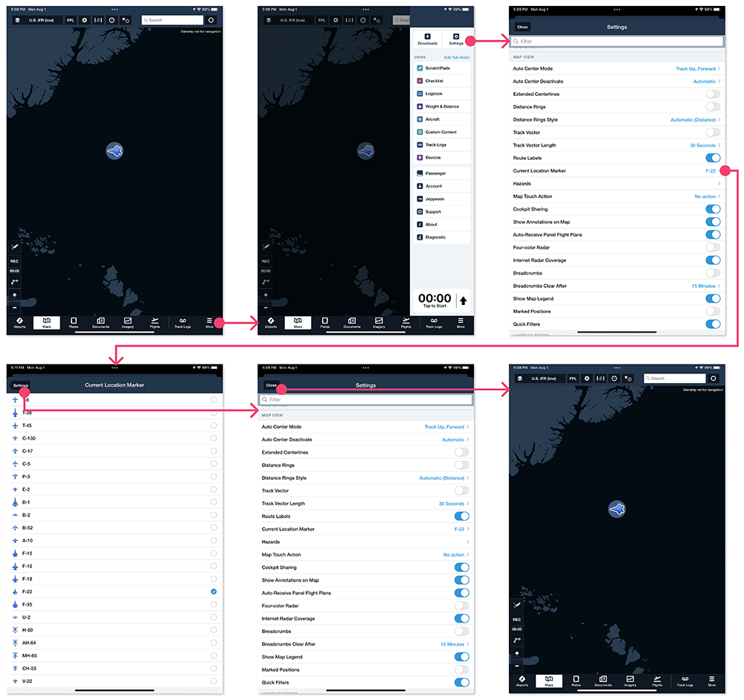
Task: Click the favorites star-clock icon in the final map toolbar
Action: coord(628,378)
